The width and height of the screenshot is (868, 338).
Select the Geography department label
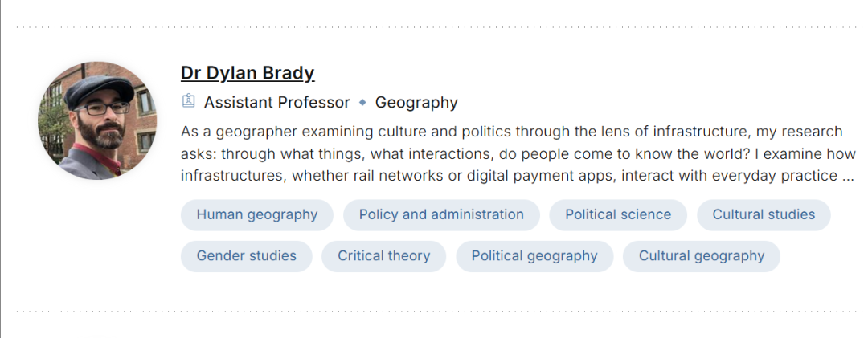point(416,102)
